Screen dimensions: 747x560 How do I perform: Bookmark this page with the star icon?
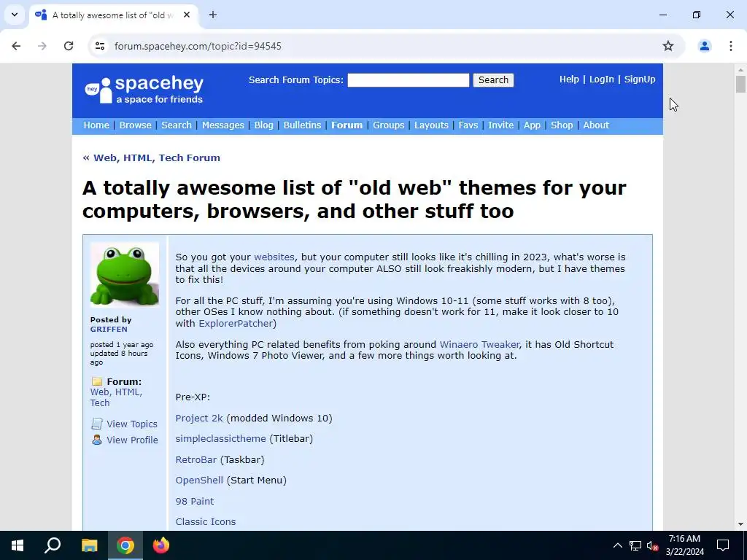(x=668, y=46)
